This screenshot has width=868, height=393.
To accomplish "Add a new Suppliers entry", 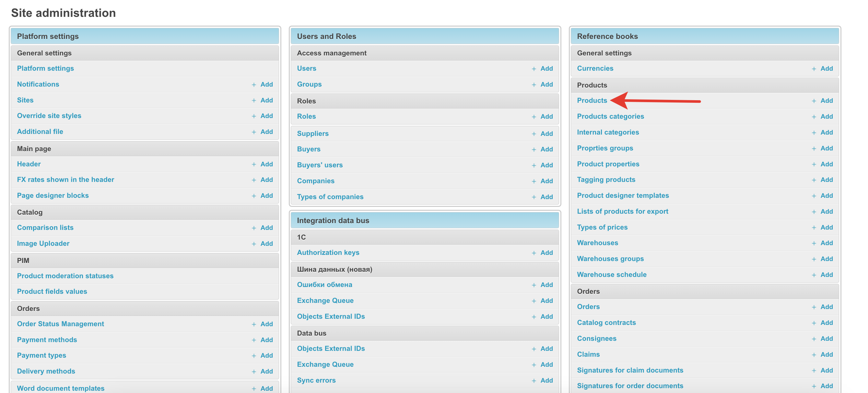I will click(x=546, y=134).
